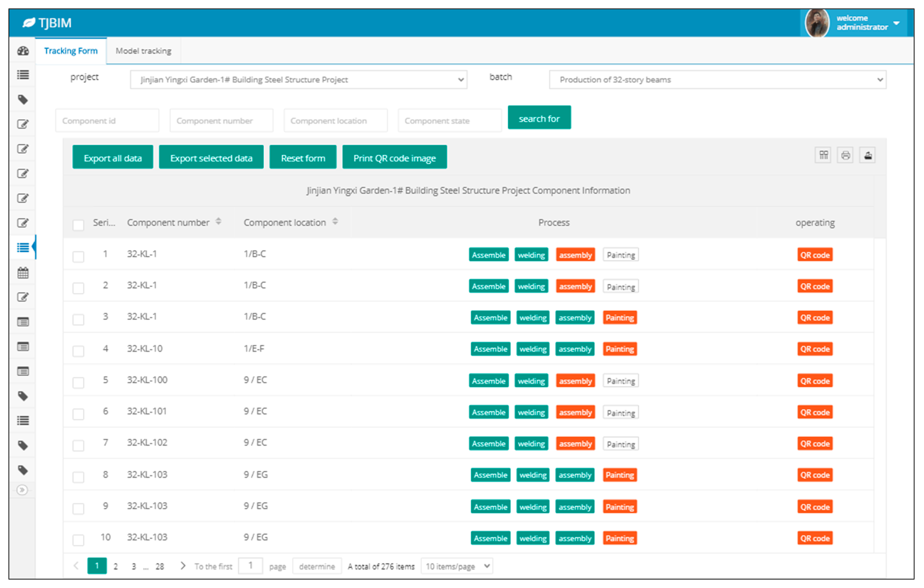Click the export icon beside the printer
Image resolution: width=924 pixels, height=588 pixels.
868,156
